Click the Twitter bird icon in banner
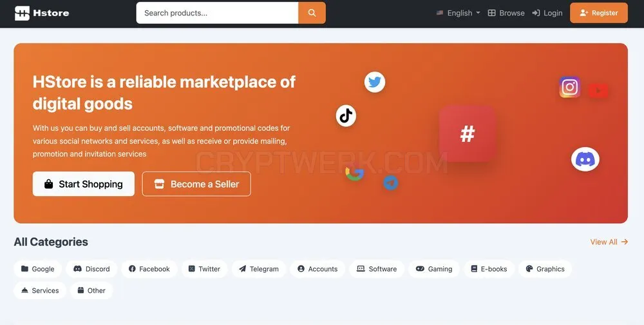The height and width of the screenshot is (325, 644). tap(375, 83)
